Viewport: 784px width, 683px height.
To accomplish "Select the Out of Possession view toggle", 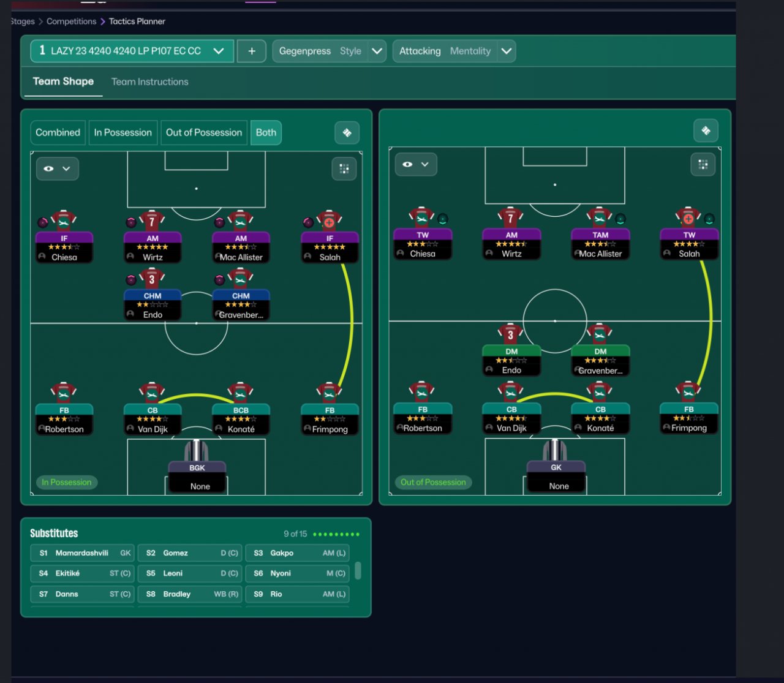I will (x=204, y=132).
